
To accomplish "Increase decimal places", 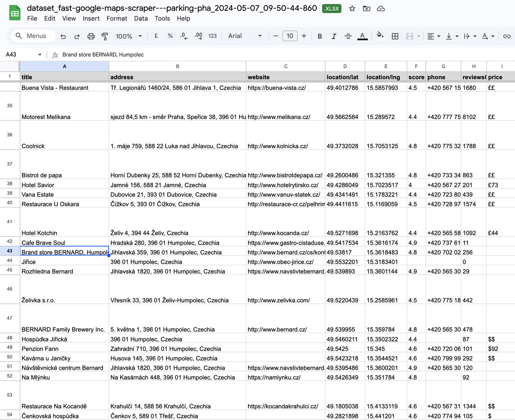I will pos(198,36).
